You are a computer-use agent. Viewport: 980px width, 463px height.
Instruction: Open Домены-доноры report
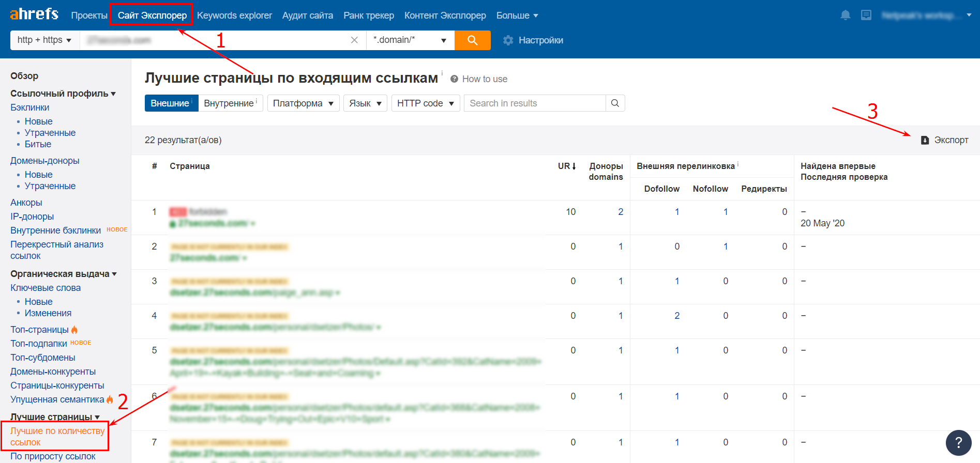[45, 161]
